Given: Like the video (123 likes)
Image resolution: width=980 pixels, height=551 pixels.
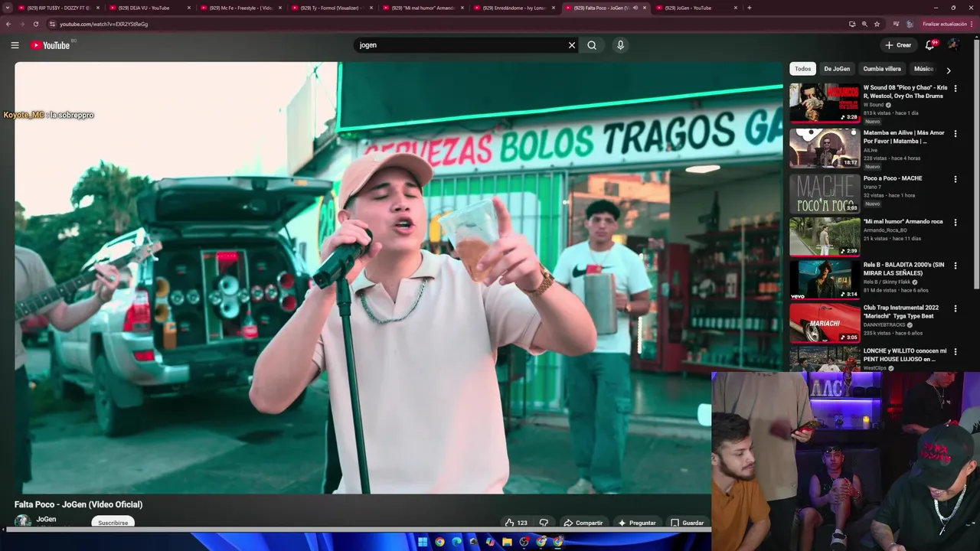Looking at the screenshot, I should tap(516, 523).
